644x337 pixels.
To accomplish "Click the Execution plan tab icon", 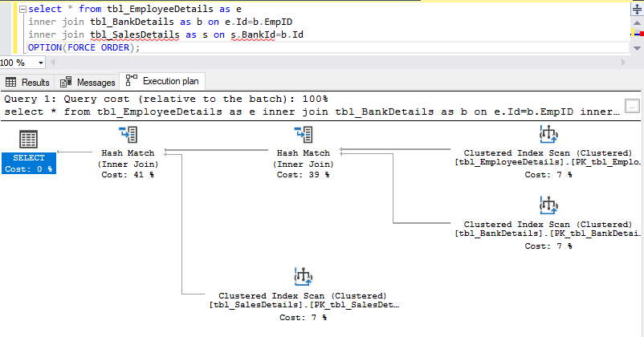I will pyautogui.click(x=132, y=80).
